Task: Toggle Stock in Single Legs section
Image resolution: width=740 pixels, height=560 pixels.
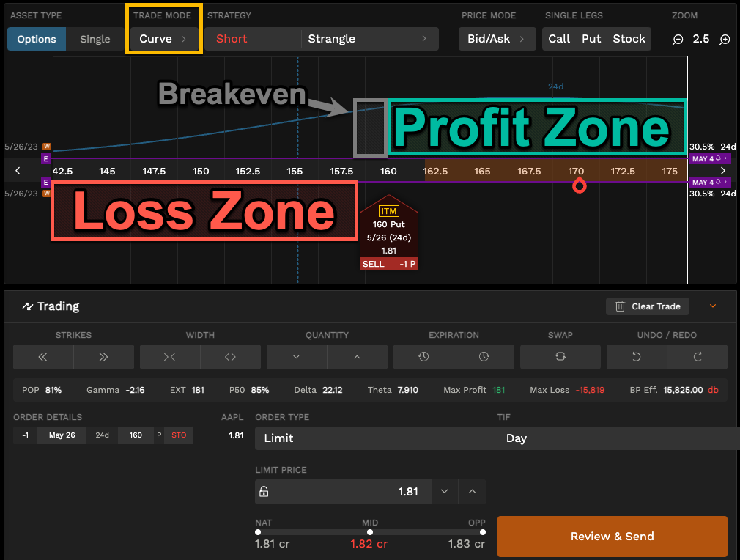Action: 629,39
